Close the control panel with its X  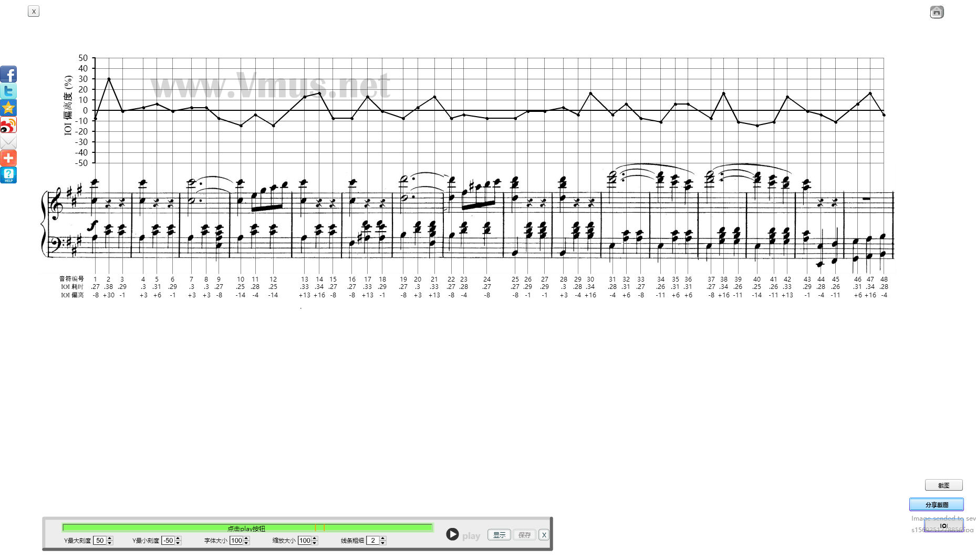(544, 535)
